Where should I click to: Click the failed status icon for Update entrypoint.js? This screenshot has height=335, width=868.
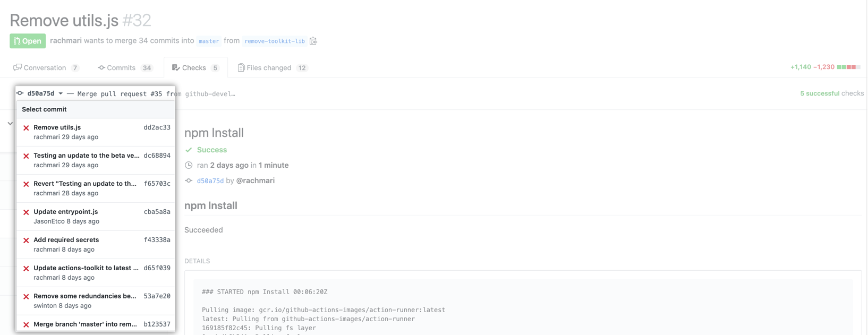[26, 212]
